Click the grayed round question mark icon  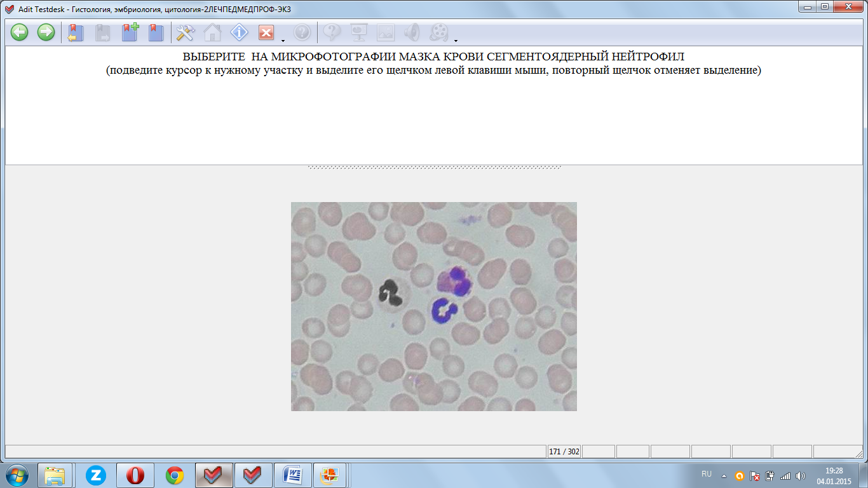(302, 32)
